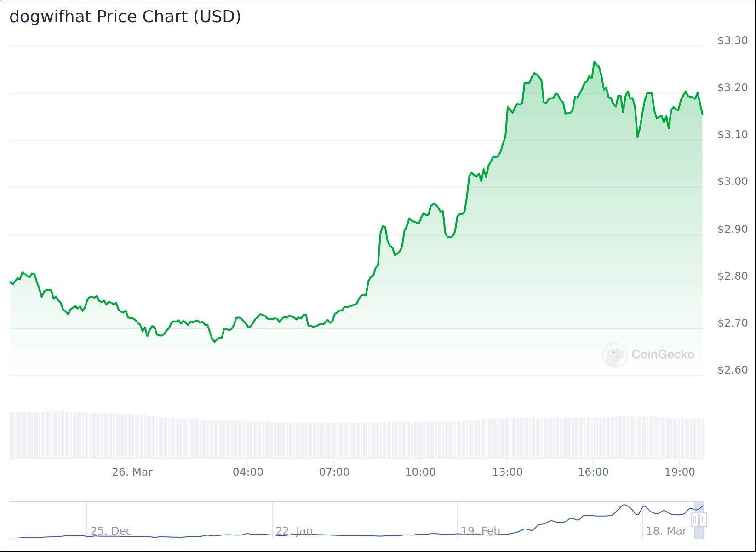Click the 10:00 time axis label
756x552 pixels.
pyautogui.click(x=420, y=472)
